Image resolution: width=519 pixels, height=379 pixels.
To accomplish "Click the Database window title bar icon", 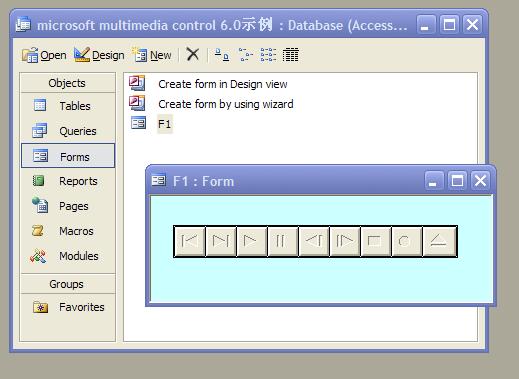I will [23, 24].
